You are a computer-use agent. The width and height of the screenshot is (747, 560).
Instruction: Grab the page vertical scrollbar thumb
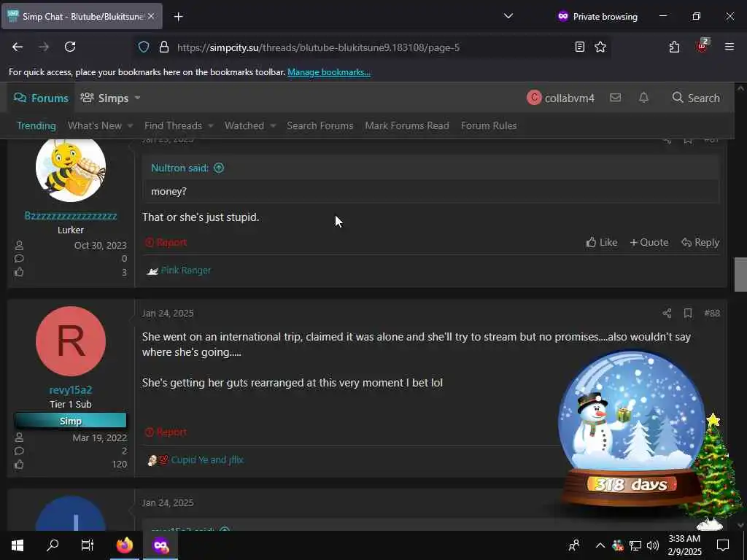[x=740, y=274]
